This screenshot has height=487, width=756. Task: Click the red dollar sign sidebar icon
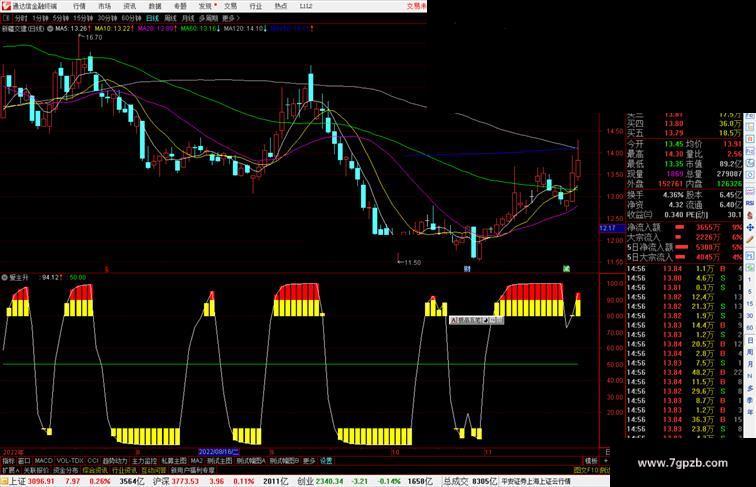750,216
